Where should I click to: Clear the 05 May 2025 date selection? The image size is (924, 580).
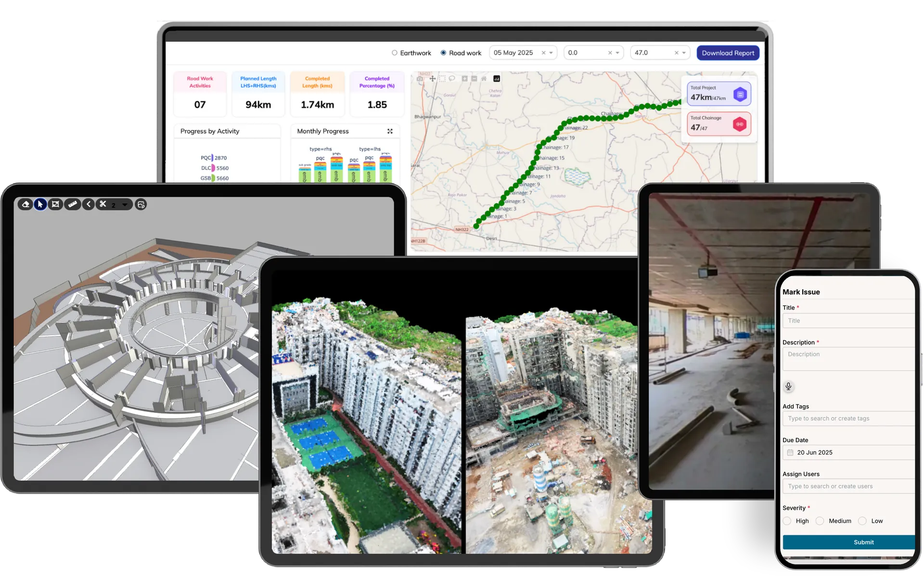tap(543, 53)
